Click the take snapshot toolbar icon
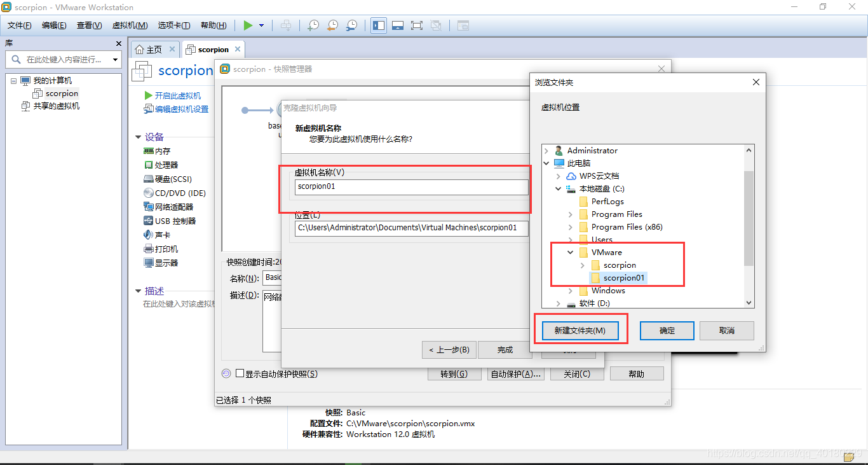Viewport: 868px width, 465px height. [313, 25]
